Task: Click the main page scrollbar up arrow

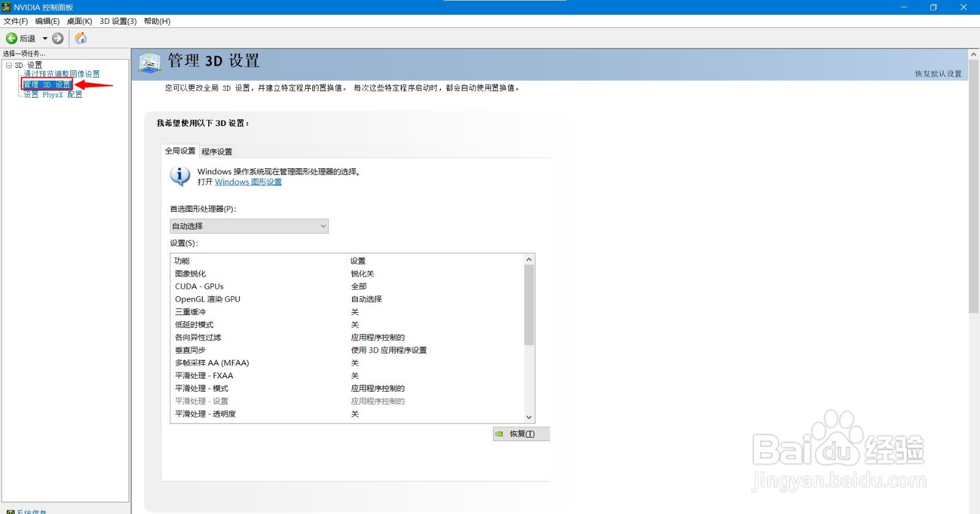Action: click(974, 54)
